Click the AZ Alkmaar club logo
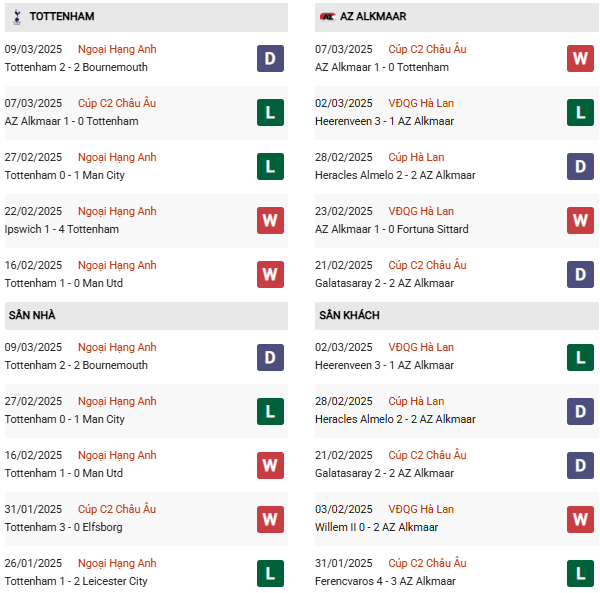Viewport: 600px width, 593px height. pyautogui.click(x=328, y=17)
